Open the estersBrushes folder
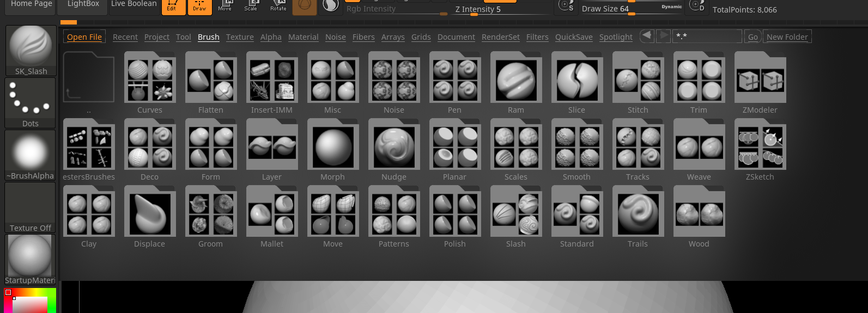868x313 pixels. (89, 145)
